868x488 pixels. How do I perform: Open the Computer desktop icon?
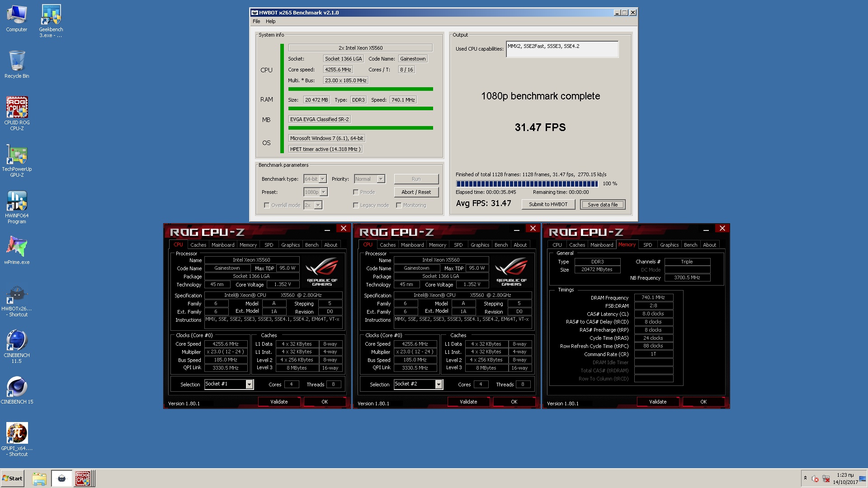17,19
